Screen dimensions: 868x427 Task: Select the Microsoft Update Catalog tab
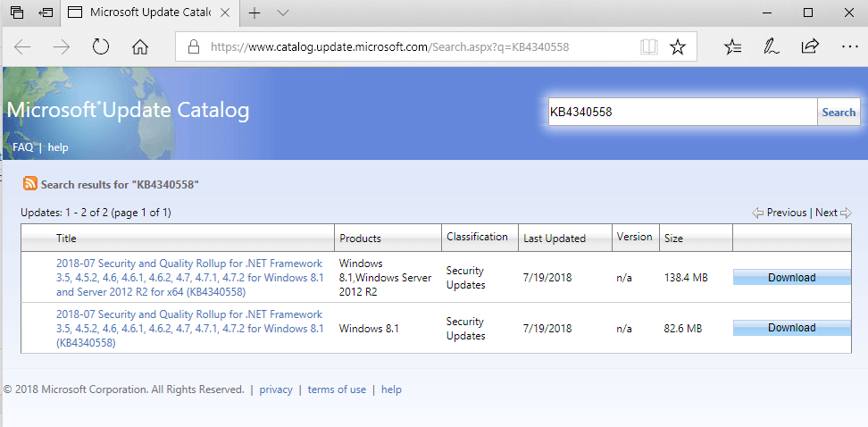click(149, 13)
